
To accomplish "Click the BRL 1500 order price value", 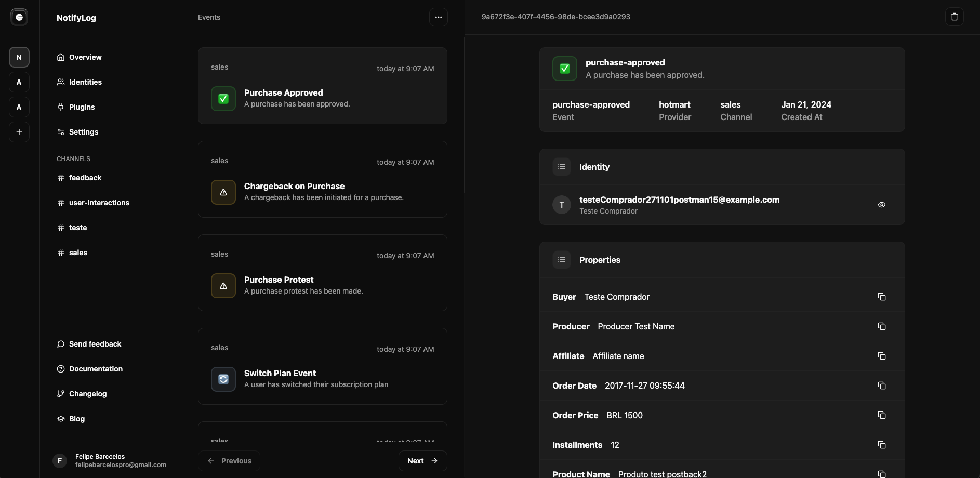I will [625, 415].
